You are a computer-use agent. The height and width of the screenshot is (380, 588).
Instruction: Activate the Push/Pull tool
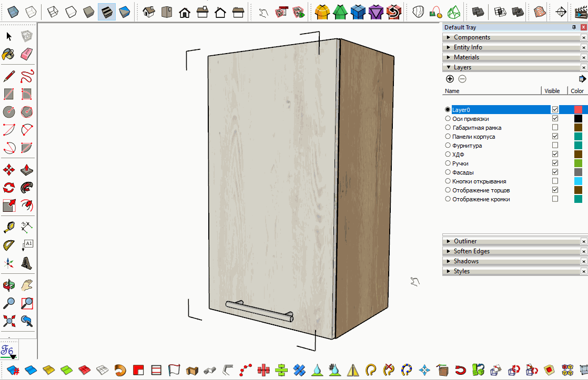click(27, 170)
